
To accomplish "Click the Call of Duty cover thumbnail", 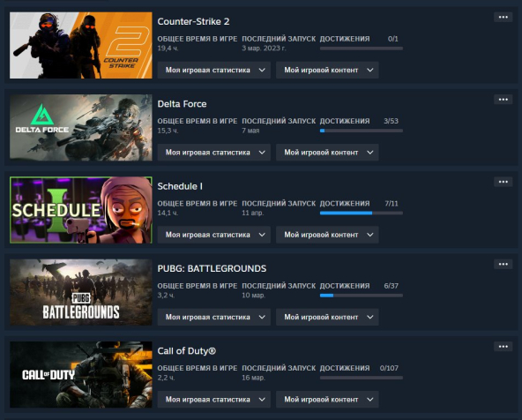I will pyautogui.click(x=81, y=374).
